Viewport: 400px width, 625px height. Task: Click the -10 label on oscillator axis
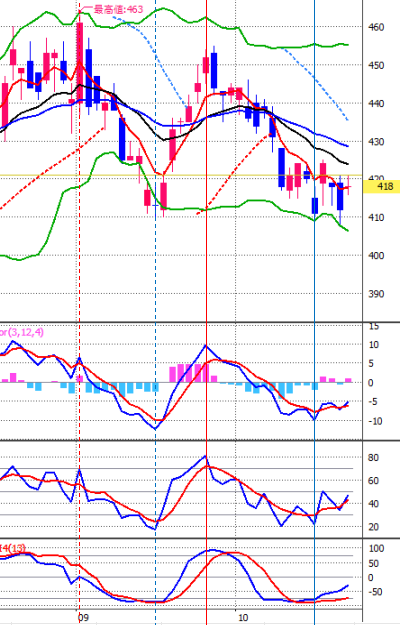pos(375,421)
